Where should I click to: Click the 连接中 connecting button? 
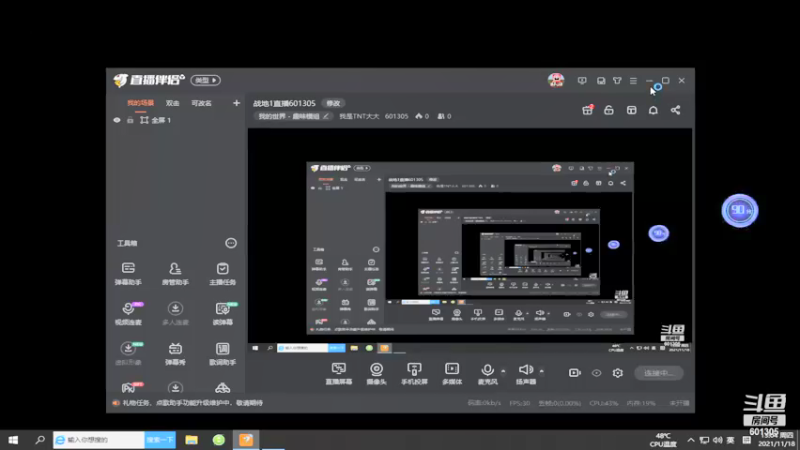click(659, 373)
